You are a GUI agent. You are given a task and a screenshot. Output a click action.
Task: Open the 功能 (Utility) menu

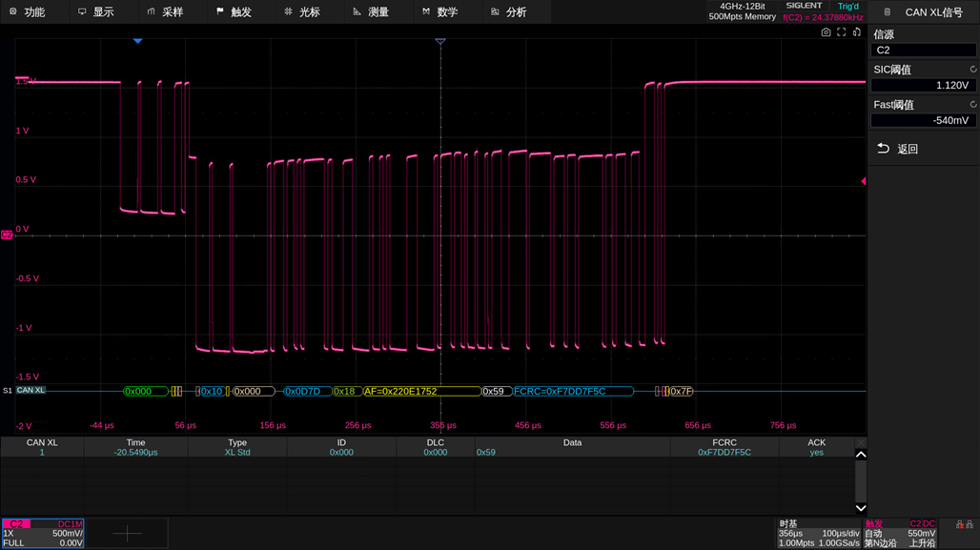click(x=29, y=11)
